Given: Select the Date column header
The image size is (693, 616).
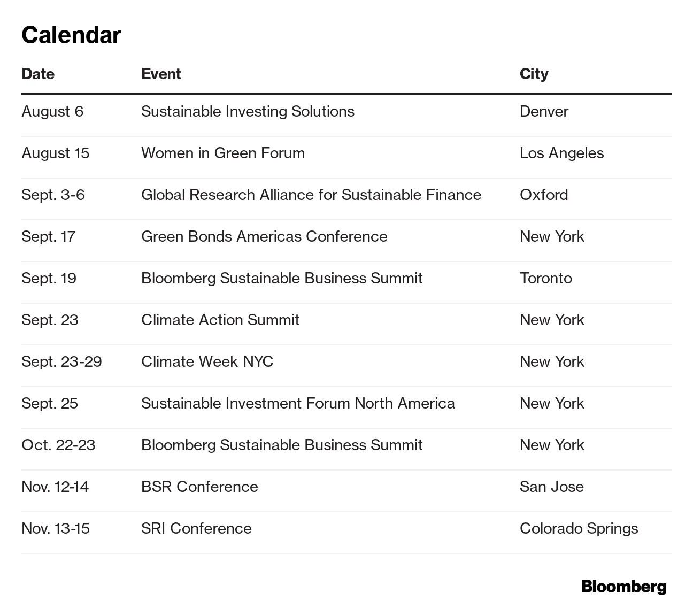Looking at the screenshot, I should click(38, 74).
